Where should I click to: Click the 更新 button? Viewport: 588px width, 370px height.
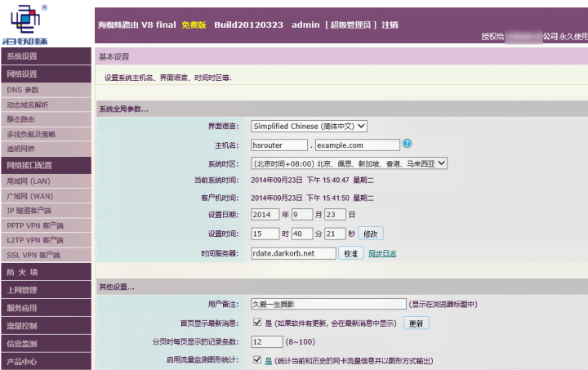(x=416, y=323)
